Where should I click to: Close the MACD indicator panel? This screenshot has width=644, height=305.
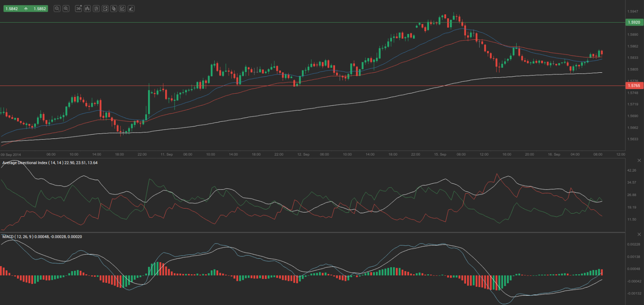click(x=639, y=234)
